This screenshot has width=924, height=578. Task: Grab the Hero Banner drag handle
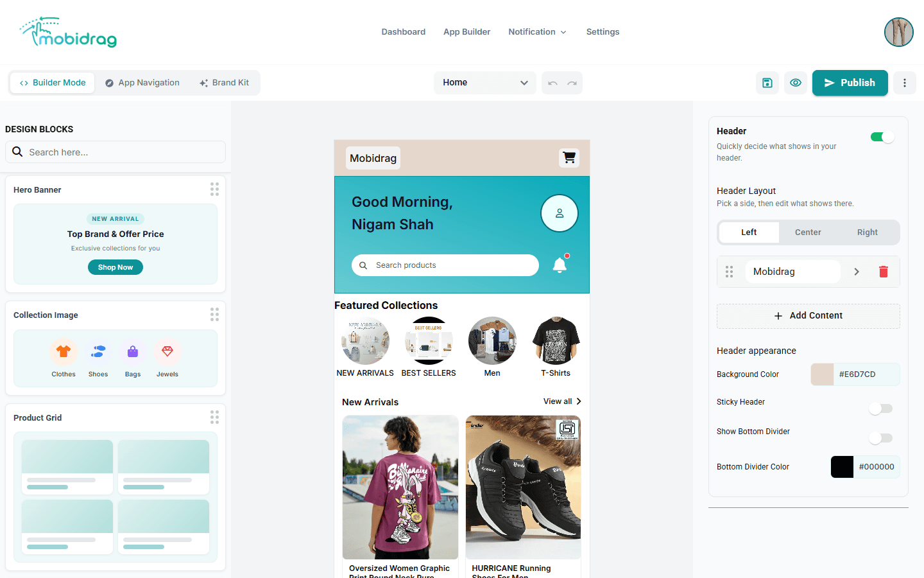(214, 189)
